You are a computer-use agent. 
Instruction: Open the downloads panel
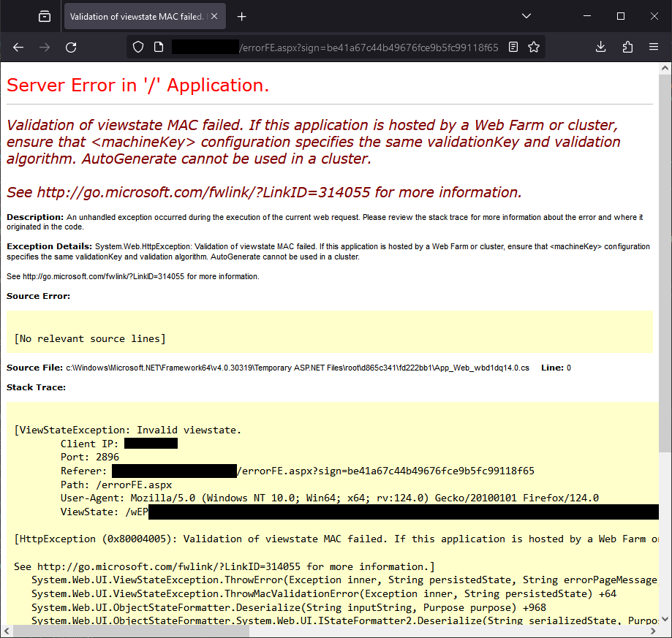pos(601,47)
